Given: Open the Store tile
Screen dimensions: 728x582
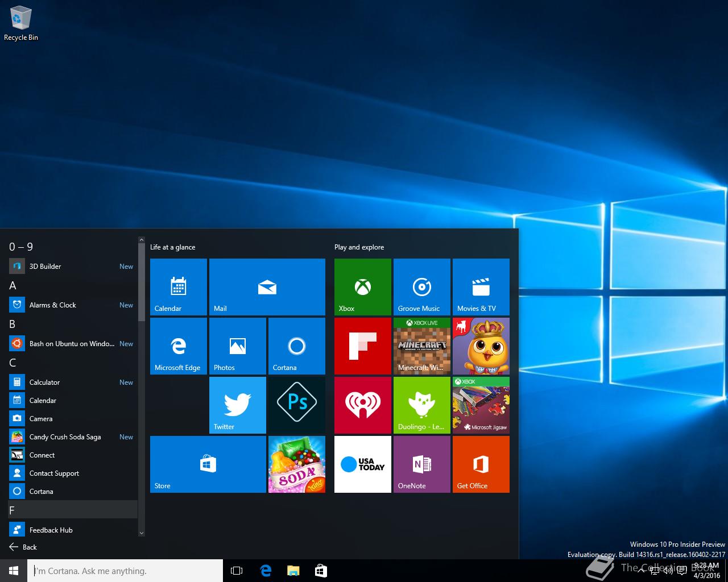Looking at the screenshot, I should click(208, 464).
